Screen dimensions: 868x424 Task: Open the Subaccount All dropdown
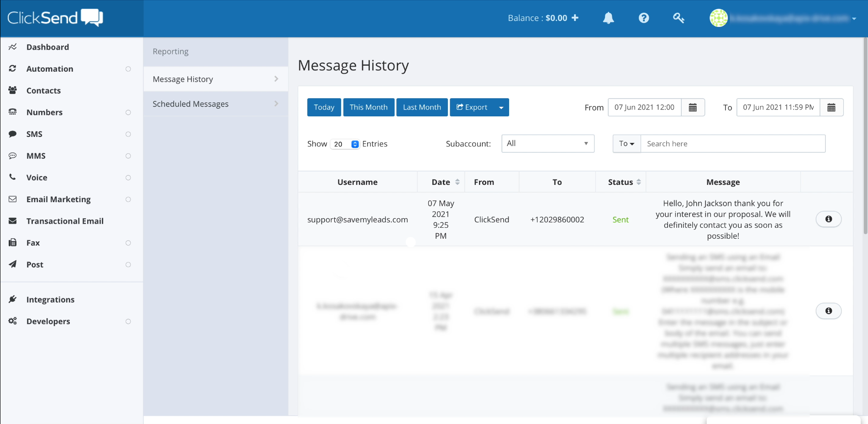pos(548,143)
